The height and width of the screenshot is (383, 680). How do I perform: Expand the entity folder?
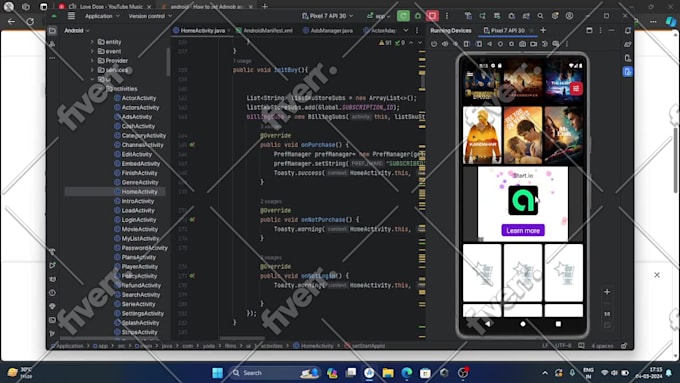tap(92, 42)
